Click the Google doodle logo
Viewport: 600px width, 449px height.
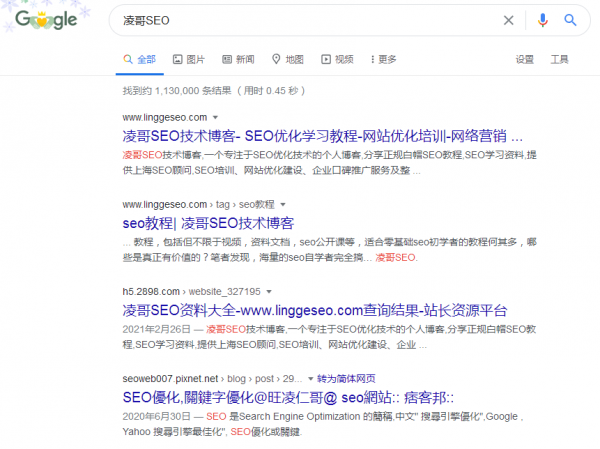tap(46, 20)
